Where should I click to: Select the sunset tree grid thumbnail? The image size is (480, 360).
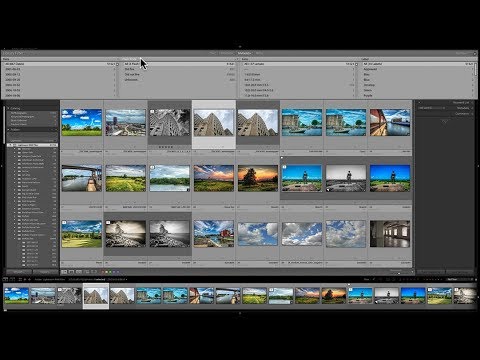point(258,178)
